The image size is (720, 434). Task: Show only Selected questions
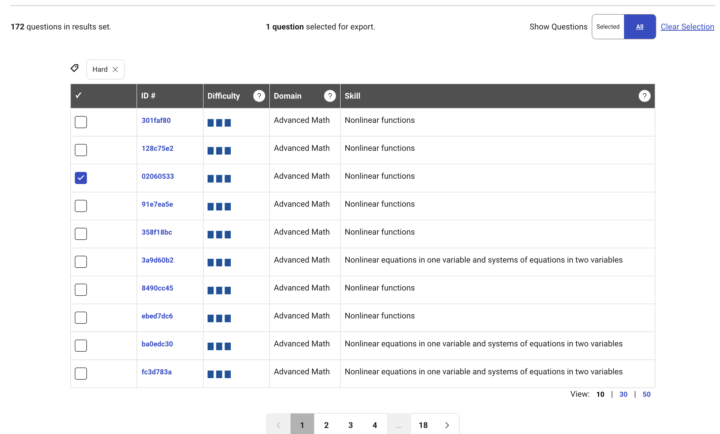tap(608, 27)
